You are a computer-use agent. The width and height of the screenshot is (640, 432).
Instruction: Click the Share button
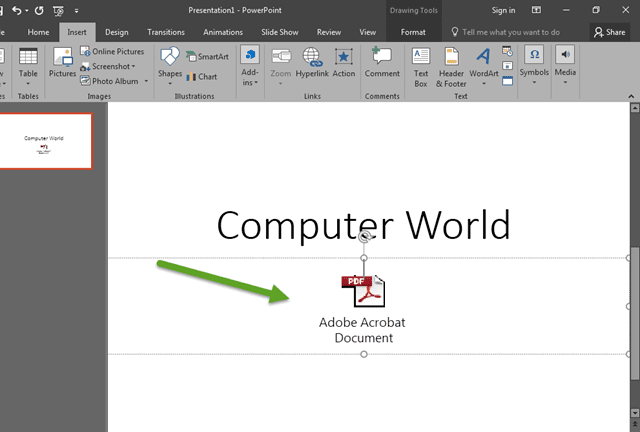pos(610,32)
